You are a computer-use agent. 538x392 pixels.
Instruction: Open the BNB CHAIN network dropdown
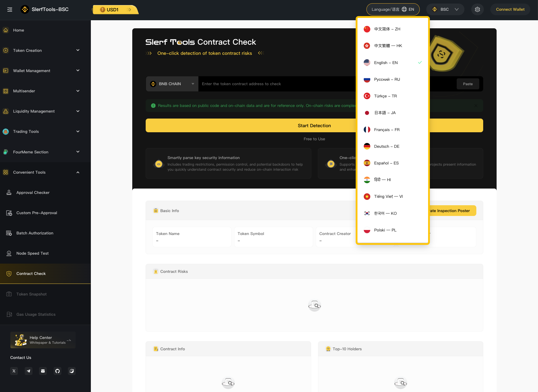pyautogui.click(x=172, y=84)
